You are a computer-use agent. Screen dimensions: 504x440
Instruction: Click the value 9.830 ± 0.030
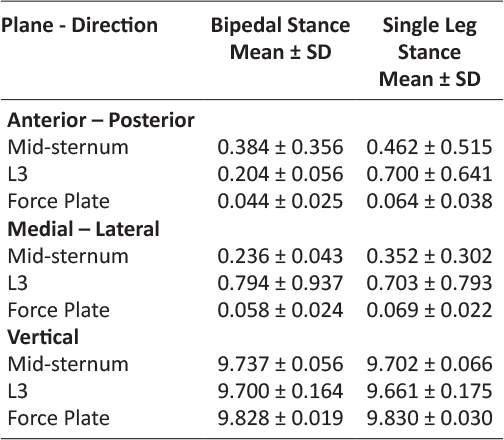coord(429,418)
